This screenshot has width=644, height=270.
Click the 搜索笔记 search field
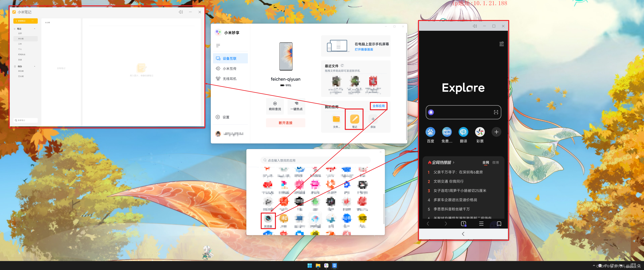point(25,120)
